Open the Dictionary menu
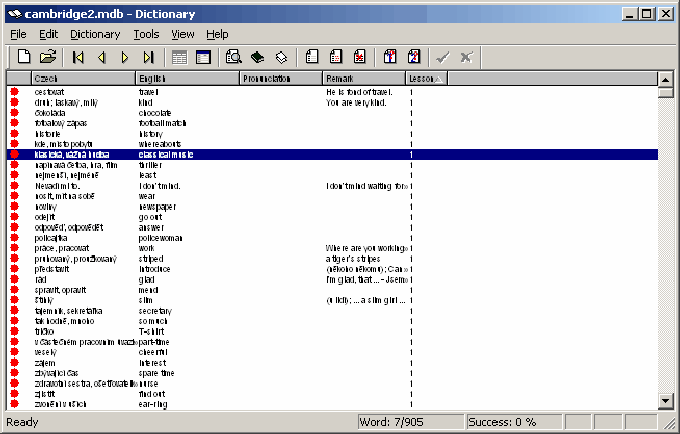 [95, 34]
